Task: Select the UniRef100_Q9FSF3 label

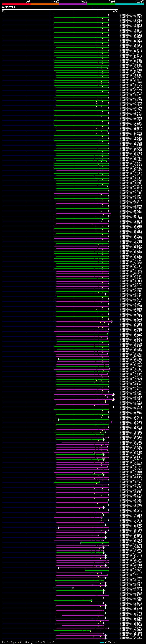Action: tap(131, 77)
